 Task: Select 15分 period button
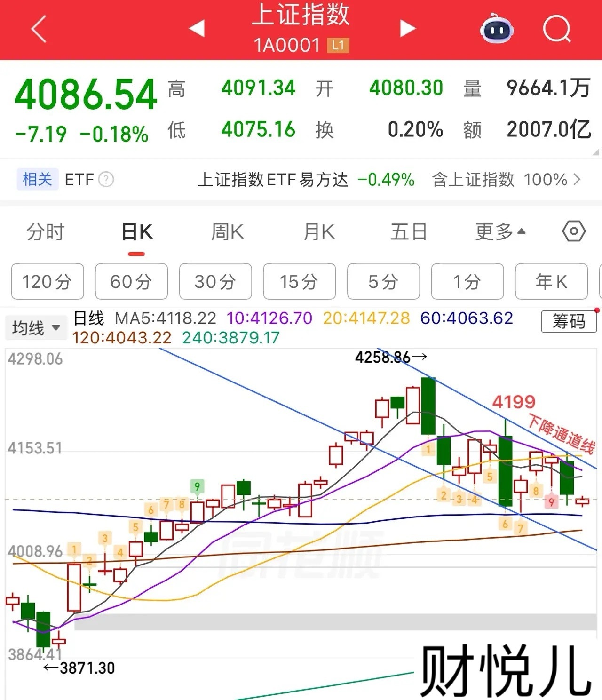pyautogui.click(x=300, y=281)
